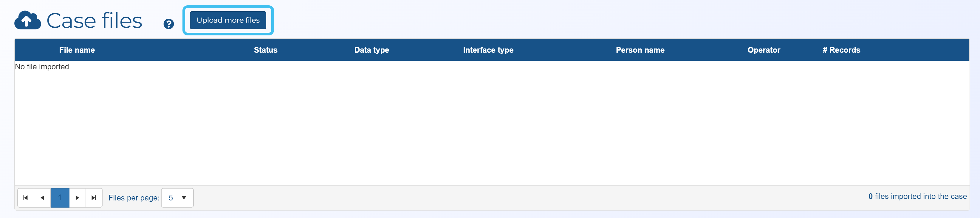Click the Interface type column header
The width and height of the screenshot is (980, 218).
pyautogui.click(x=488, y=50)
